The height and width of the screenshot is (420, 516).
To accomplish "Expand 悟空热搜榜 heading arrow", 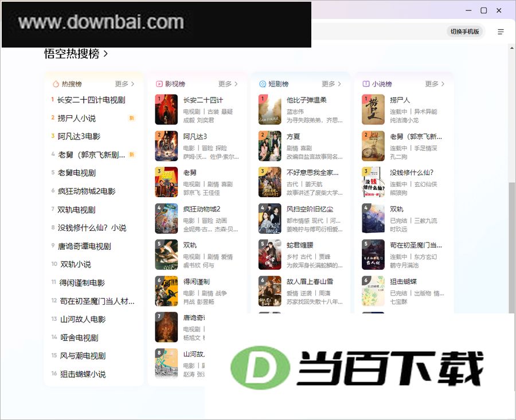I will click(105, 53).
